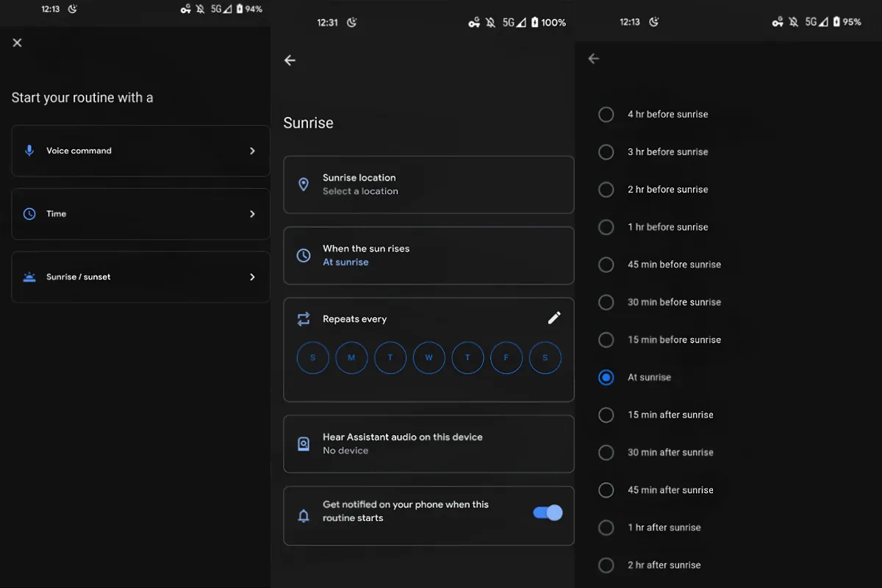Screen dimensions: 882x588
Task: Toggle Friday in Repeats every
Action: (x=506, y=358)
